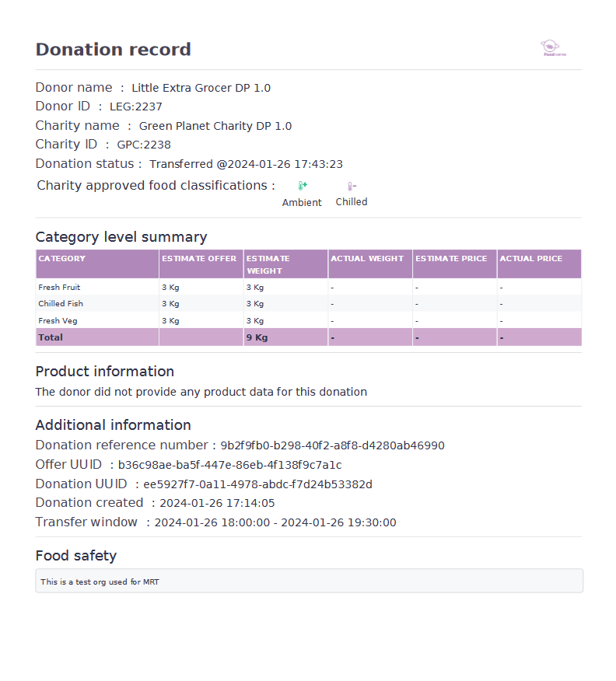Click the Foodiverse planet logo
Image resolution: width=616 pixels, height=681 pixels.
tap(552, 48)
